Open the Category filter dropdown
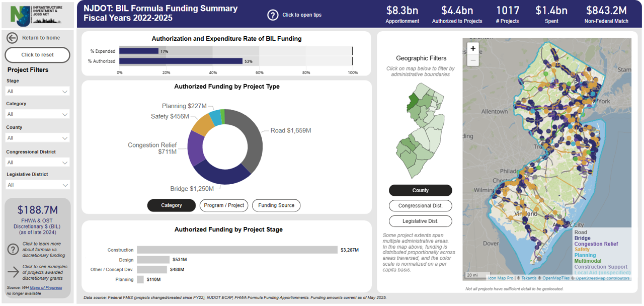Image resolution: width=644 pixels, height=306 pixels. [37, 114]
